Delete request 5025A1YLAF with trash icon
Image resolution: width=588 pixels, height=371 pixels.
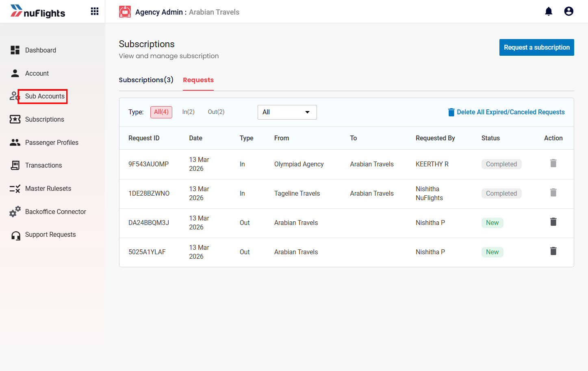pyautogui.click(x=553, y=251)
